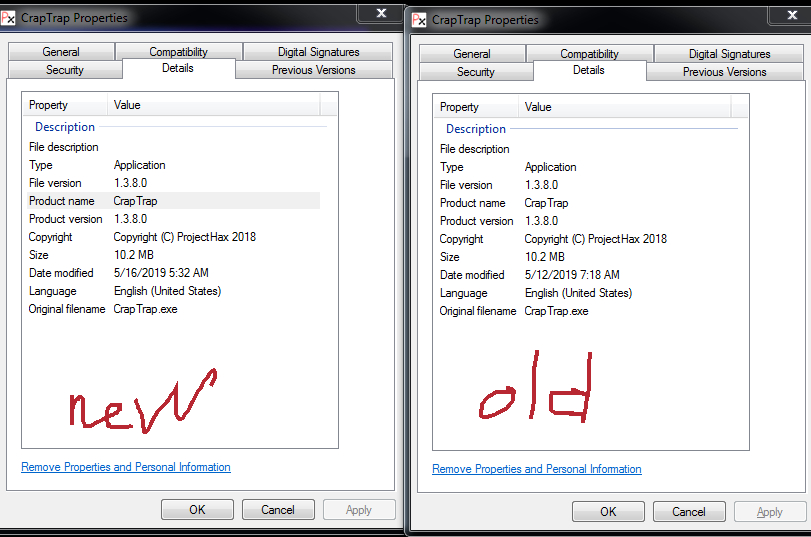
Task: Collapse the Description group in the left dialog
Action: 65,127
